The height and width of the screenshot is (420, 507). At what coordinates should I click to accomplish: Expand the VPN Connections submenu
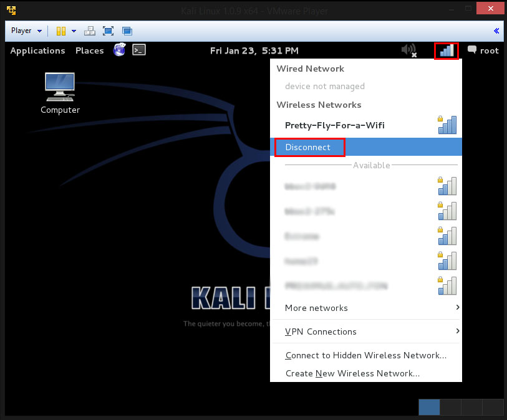click(365, 332)
